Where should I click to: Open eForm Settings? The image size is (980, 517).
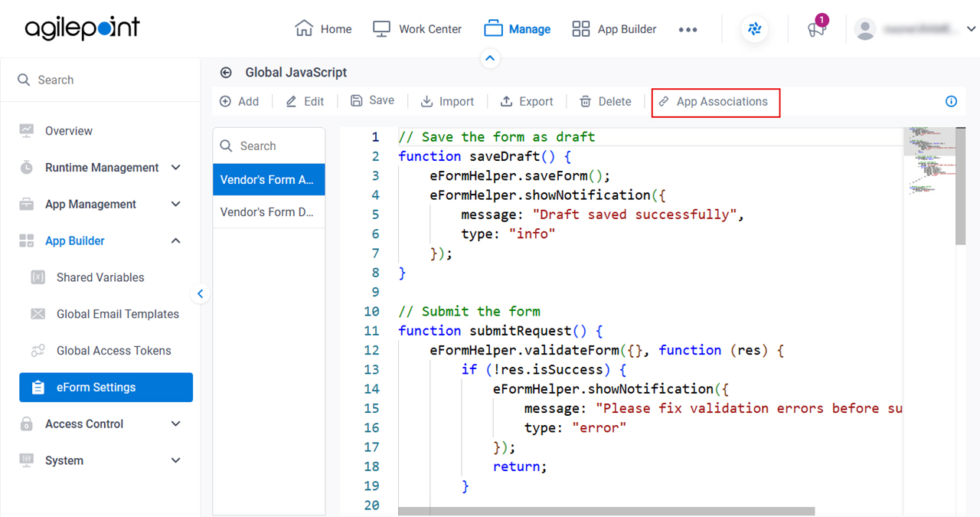tap(106, 388)
